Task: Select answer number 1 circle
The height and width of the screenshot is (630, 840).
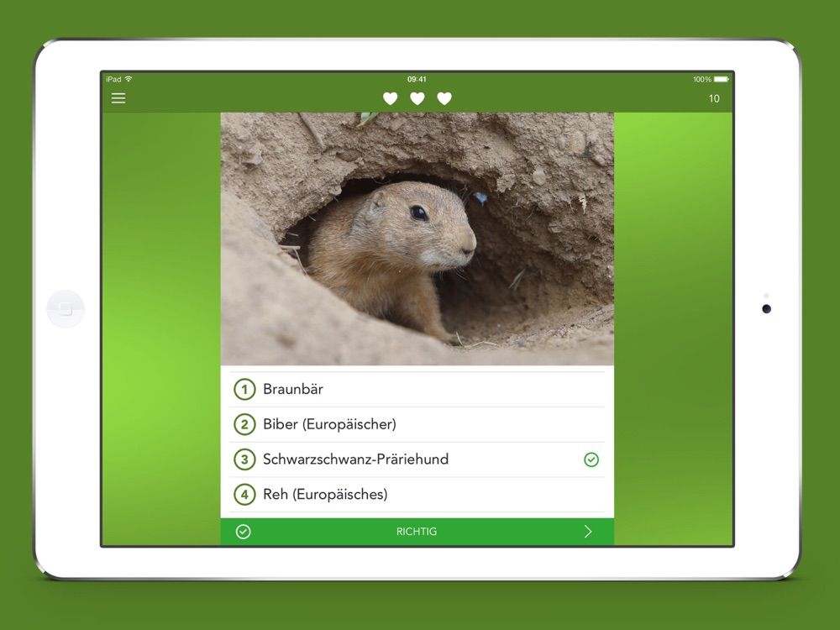Action: point(244,390)
